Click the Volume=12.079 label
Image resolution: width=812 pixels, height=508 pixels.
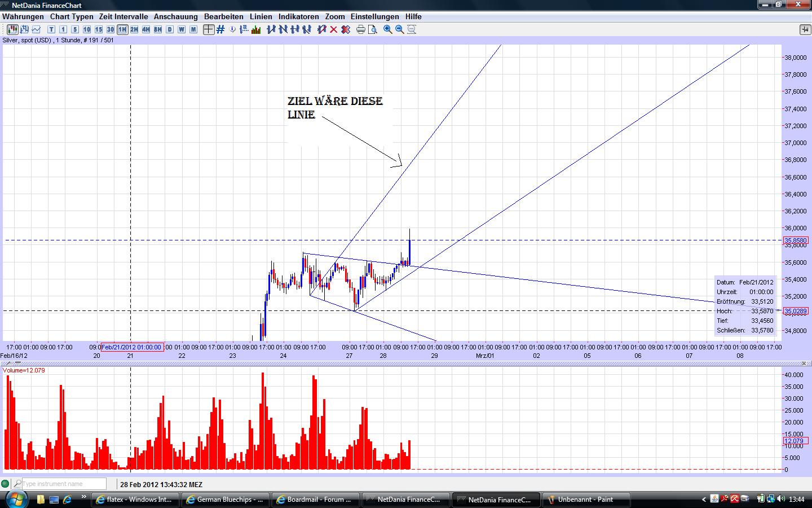[24, 370]
